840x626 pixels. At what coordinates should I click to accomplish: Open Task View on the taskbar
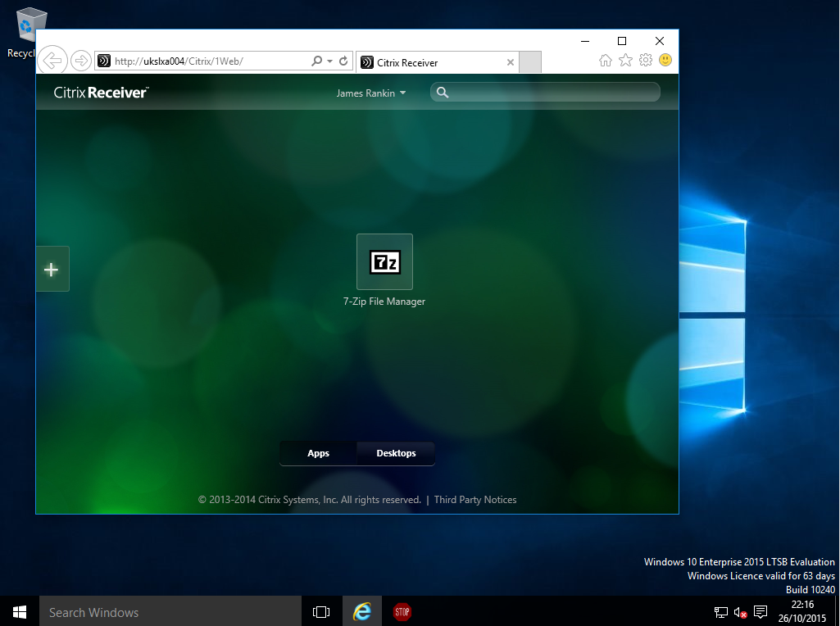pyautogui.click(x=321, y=611)
